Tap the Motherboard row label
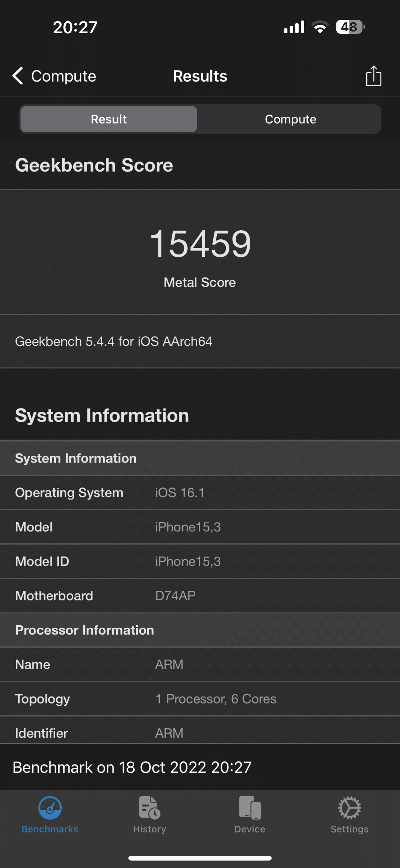This screenshot has width=400, height=868. [54, 596]
